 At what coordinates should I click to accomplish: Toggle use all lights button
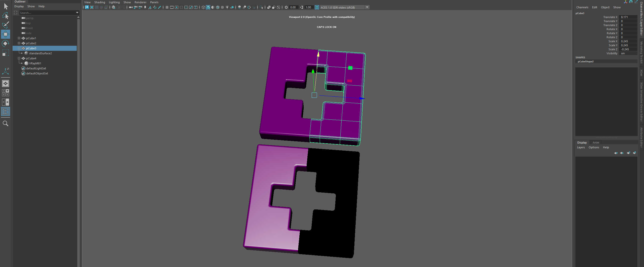point(227,7)
